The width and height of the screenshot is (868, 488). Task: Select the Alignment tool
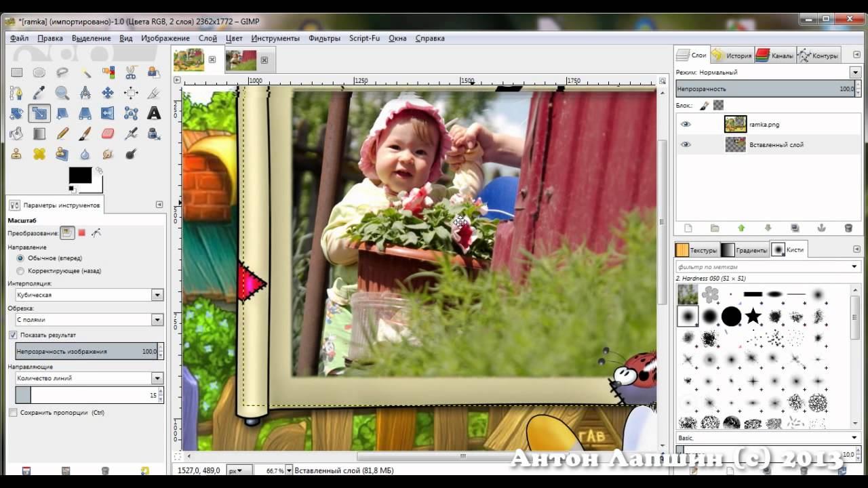[131, 93]
